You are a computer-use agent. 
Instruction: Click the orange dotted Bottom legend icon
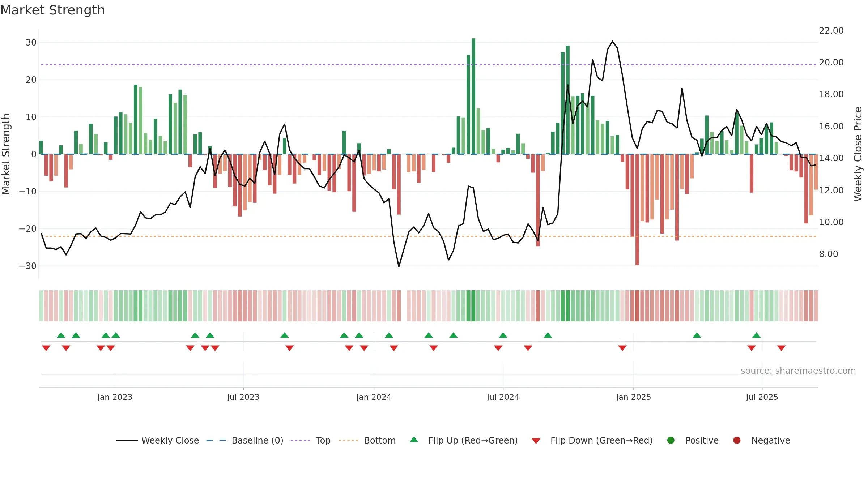[x=349, y=440]
